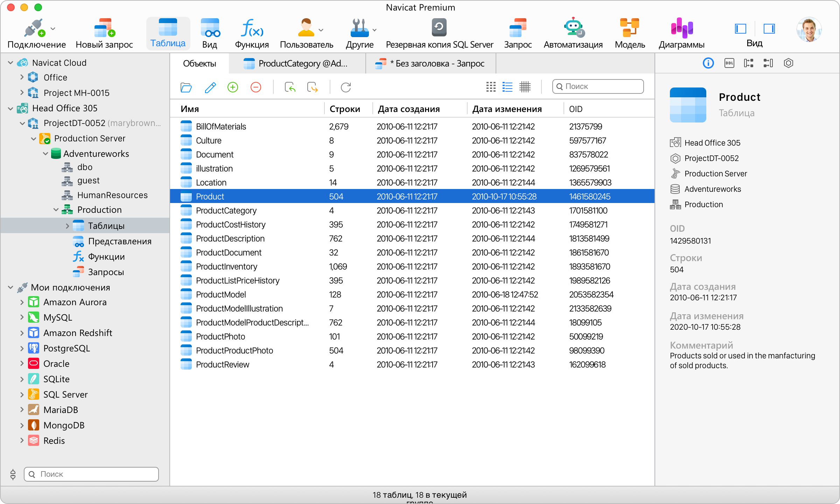Click the Функция toolbar icon
The width and height of the screenshot is (840, 504).
coord(252,28)
